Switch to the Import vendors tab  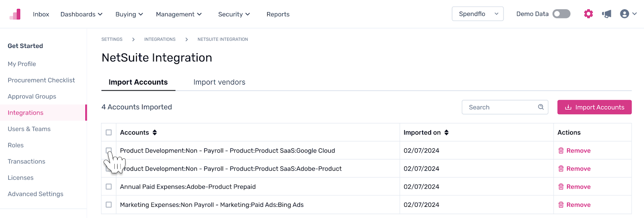pos(219,82)
